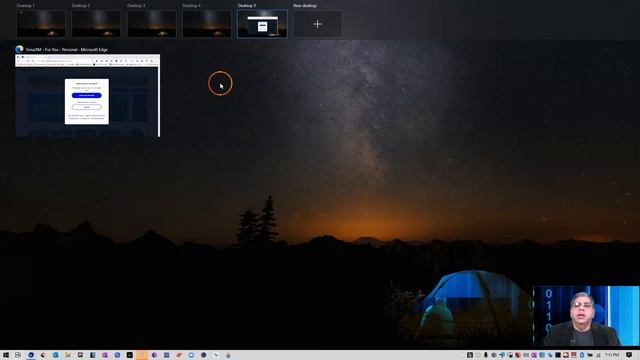
Task: Click the Task View taskbar button
Action: click(x=18, y=355)
